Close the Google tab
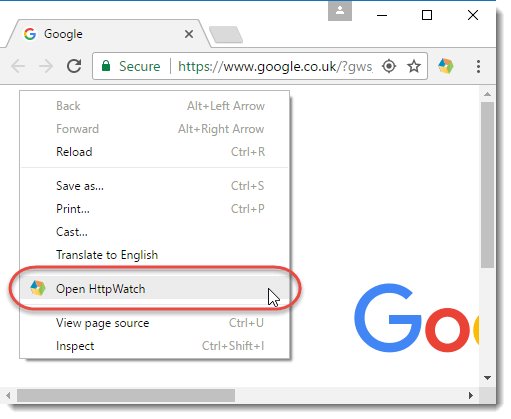 tap(189, 34)
